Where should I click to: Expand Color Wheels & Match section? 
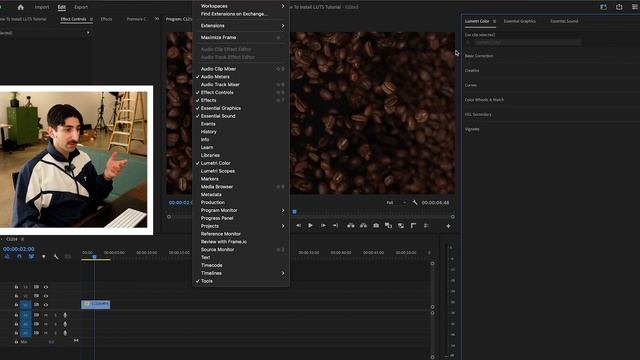click(484, 100)
